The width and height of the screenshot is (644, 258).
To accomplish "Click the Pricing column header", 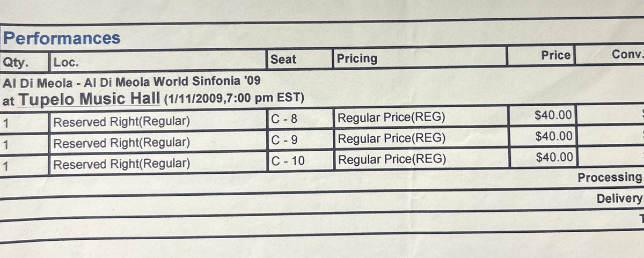I will (357, 58).
